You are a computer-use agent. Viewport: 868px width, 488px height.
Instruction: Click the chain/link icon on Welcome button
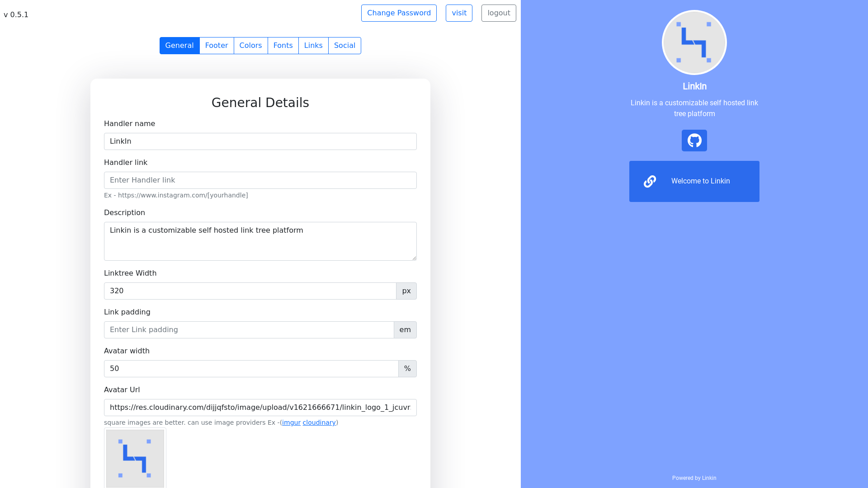[650, 182]
